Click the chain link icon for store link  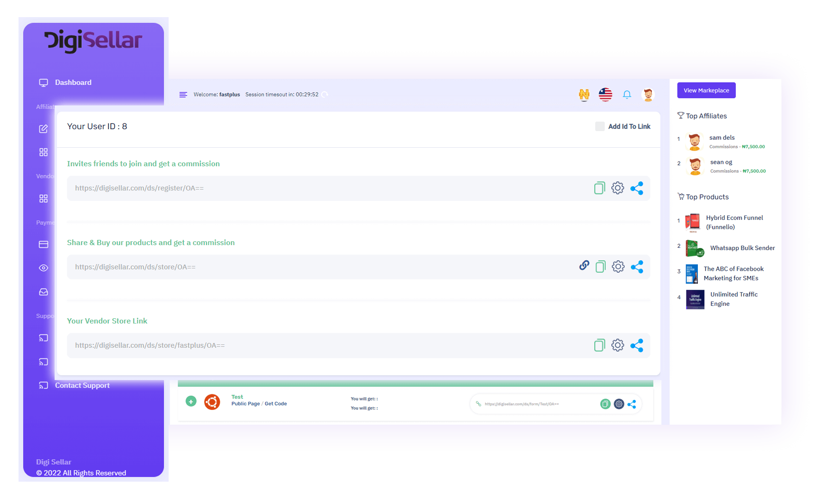[584, 266]
